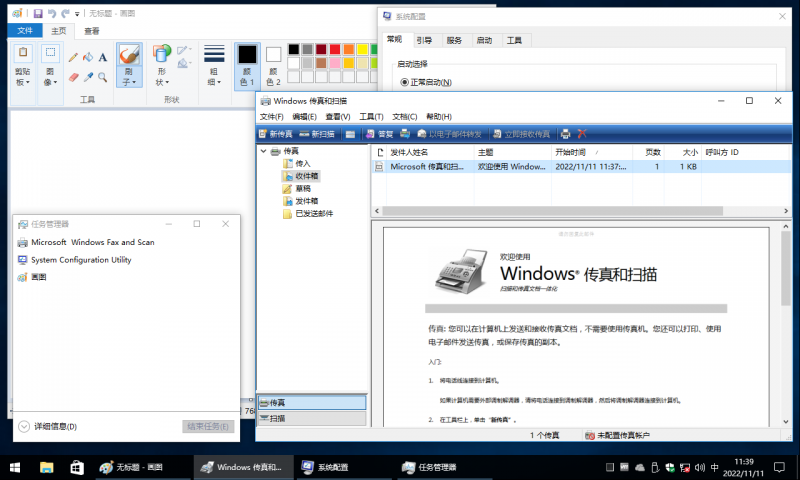Click the 传真 button above 扫描 in the fax pane
This screenshot has height=480, width=800.
click(312, 402)
